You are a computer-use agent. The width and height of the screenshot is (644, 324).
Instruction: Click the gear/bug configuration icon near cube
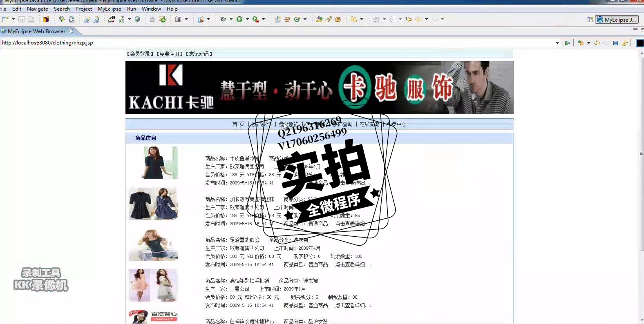[62, 19]
